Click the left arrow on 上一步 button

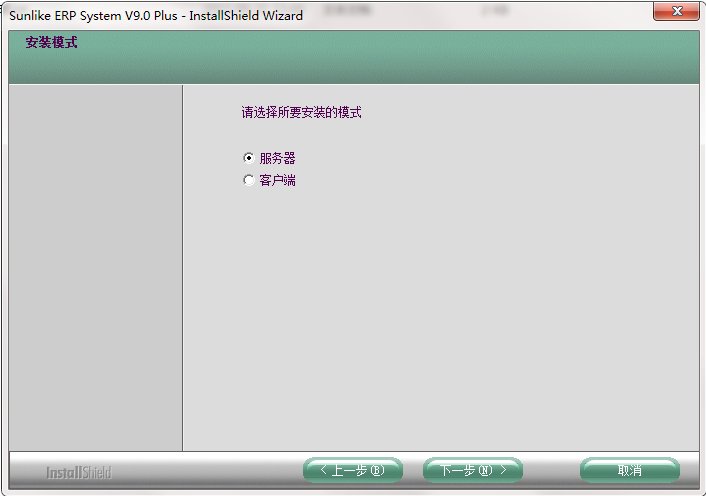(x=322, y=470)
